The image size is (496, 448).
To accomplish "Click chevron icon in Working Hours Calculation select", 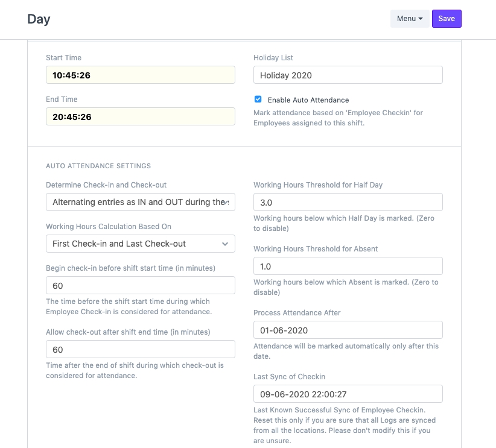I will 225,244.
